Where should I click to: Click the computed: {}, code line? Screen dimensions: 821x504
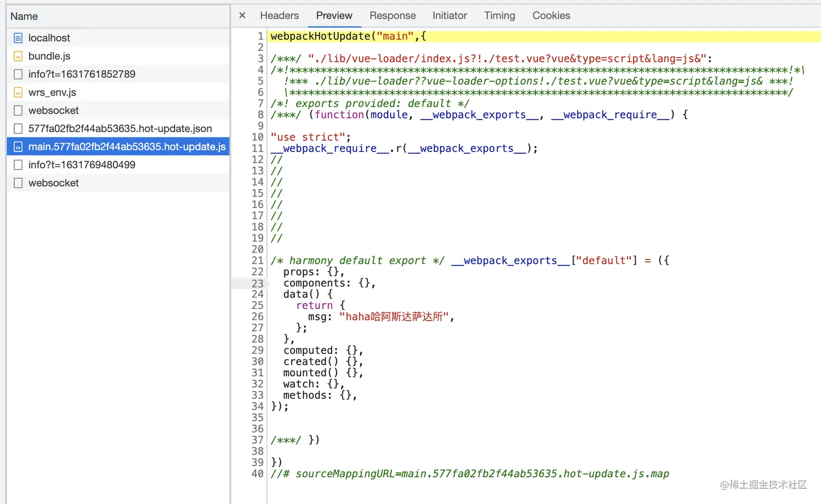pos(323,350)
